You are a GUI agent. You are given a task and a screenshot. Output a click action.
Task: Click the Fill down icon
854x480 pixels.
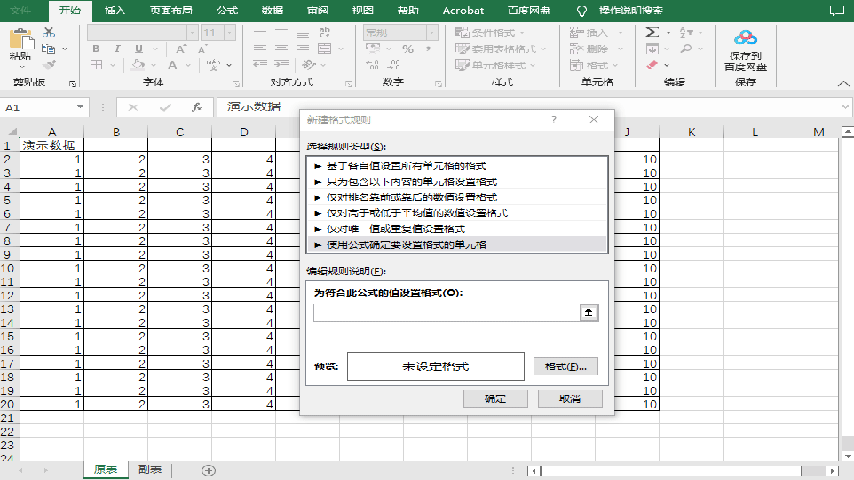(652, 48)
